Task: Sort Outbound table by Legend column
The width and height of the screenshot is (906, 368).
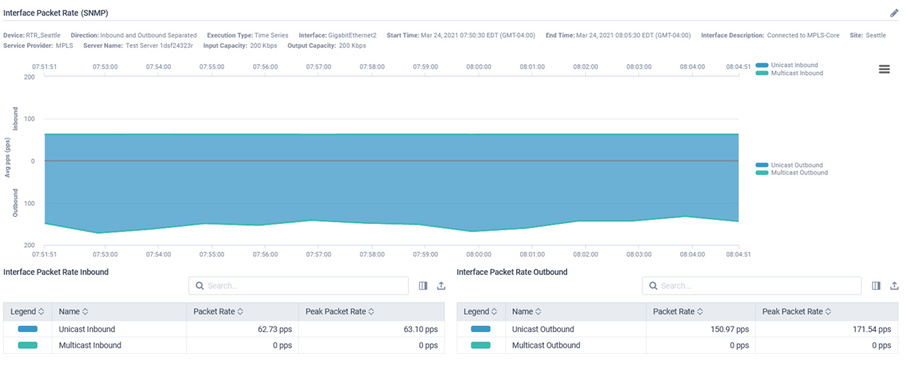Action: pos(480,311)
